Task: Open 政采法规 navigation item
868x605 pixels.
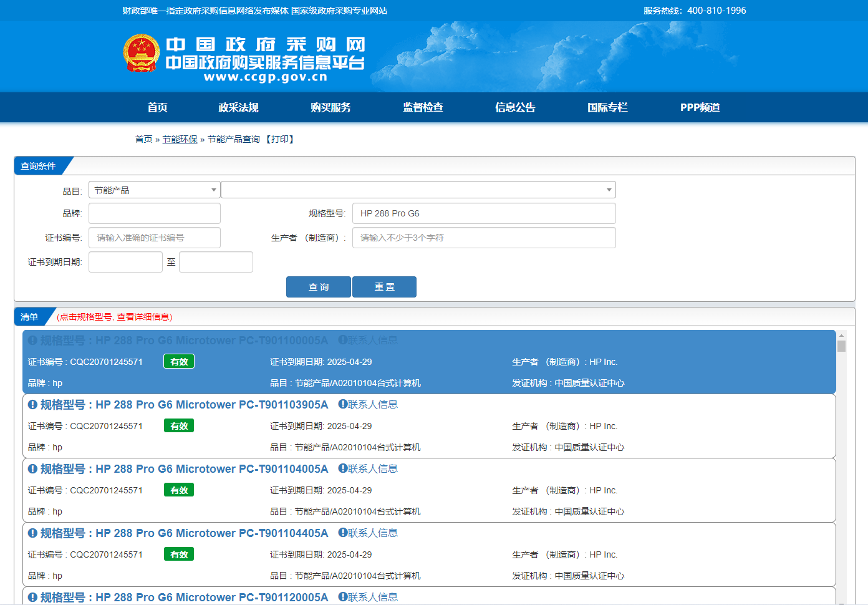Action: click(x=238, y=107)
